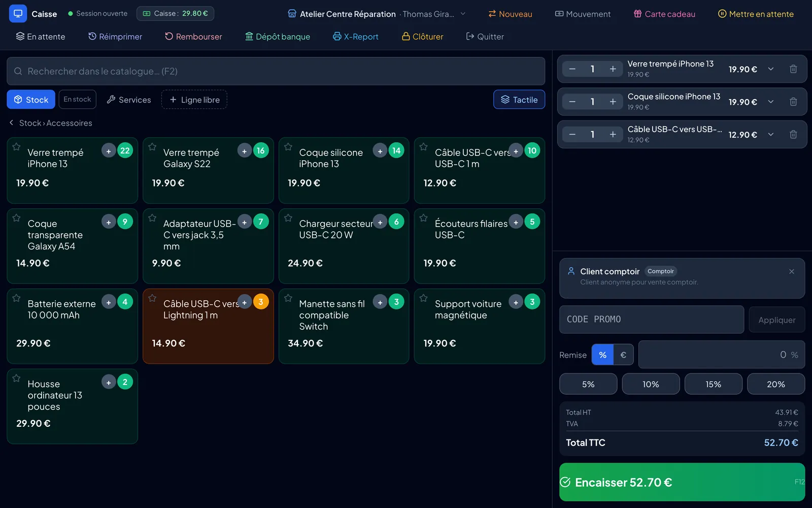Expand Coque silicone iPhone 13 line details
The image size is (812, 508).
[771, 102]
